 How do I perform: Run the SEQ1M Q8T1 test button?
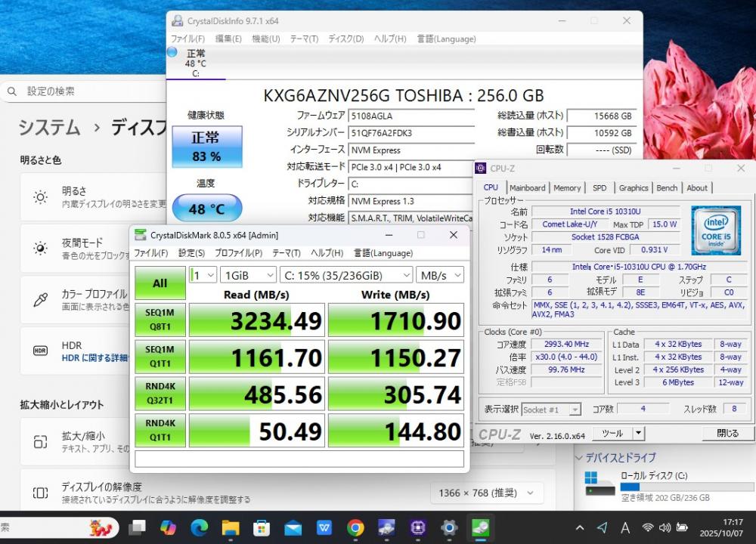160,320
